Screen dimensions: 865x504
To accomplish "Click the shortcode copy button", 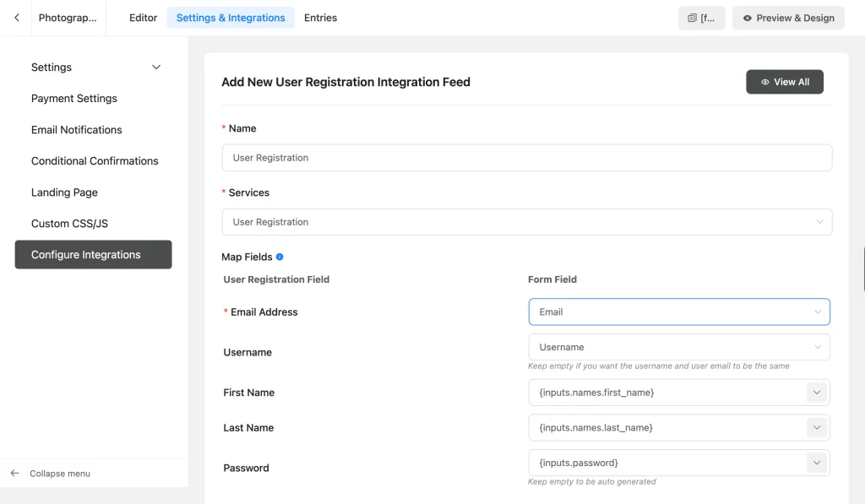I will 701,19.
